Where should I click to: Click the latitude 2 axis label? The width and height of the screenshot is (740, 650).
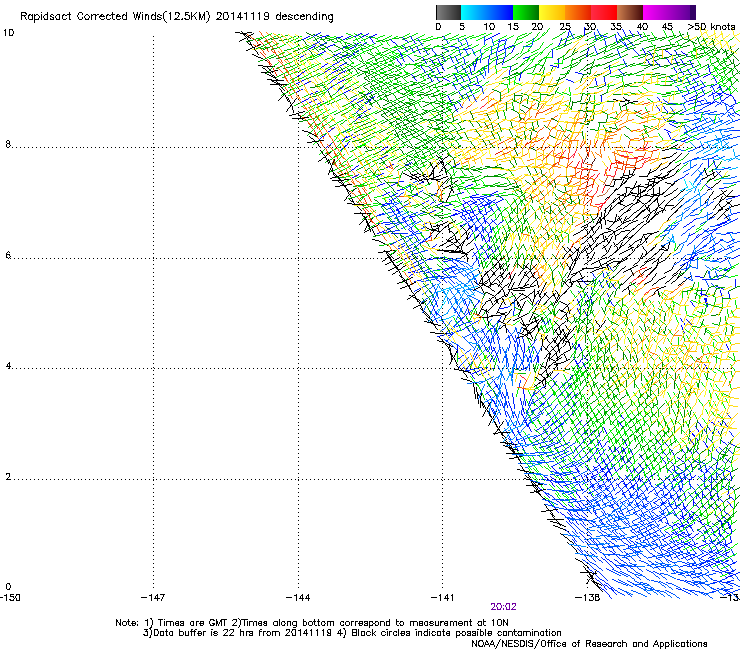pyautogui.click(x=8, y=476)
